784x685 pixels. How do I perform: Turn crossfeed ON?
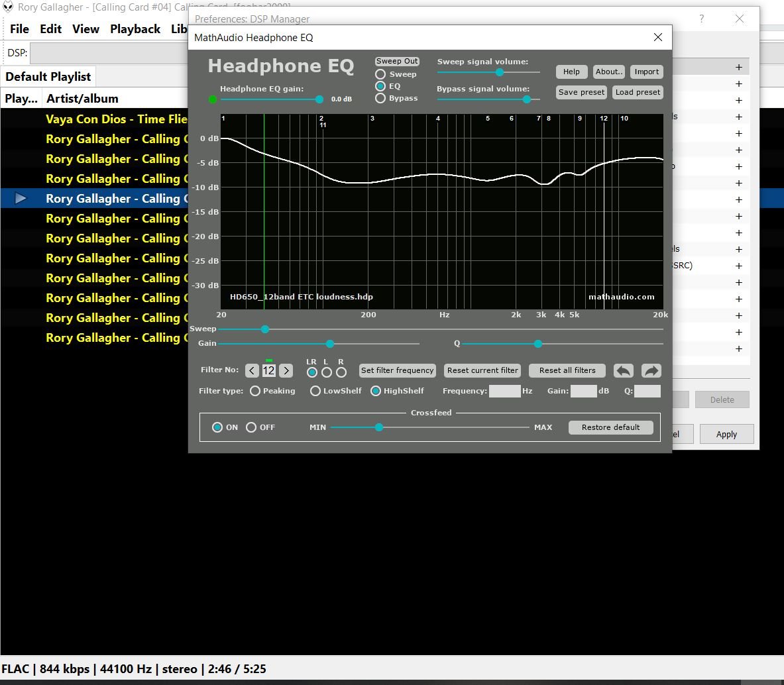217,428
